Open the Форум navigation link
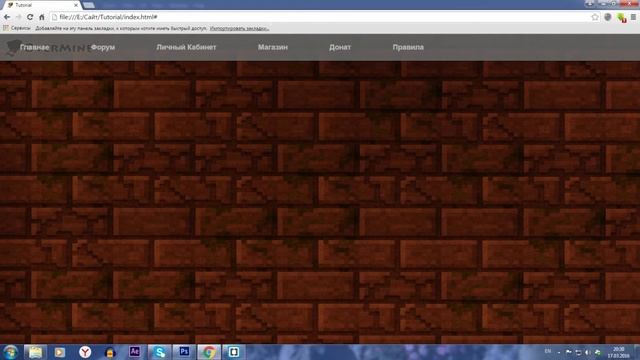Viewport: 640px width, 360px height. pyautogui.click(x=103, y=47)
